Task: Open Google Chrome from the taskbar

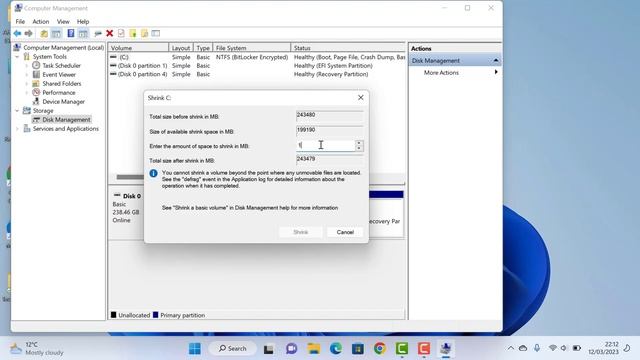Action: [x=380, y=349]
